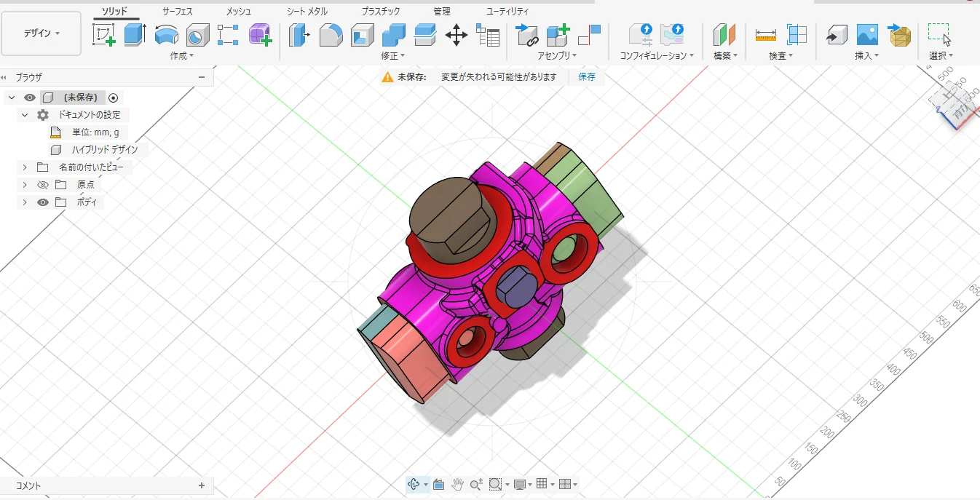980x500 pixels.
Task: Select the Configuration Table puzzle icon
Action: 672,34
